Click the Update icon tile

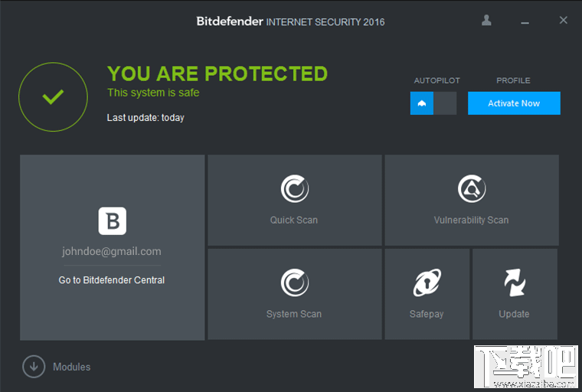515,294
